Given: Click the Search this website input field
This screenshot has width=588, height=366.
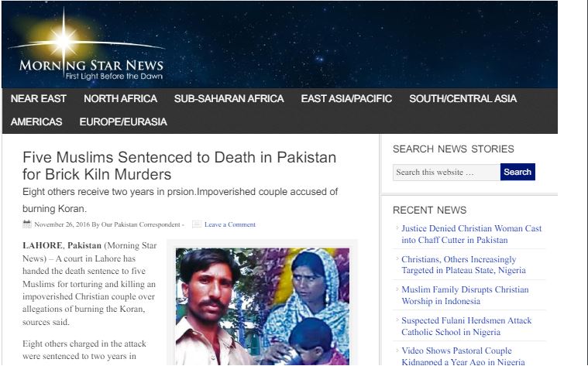Looking at the screenshot, I should click(447, 173).
